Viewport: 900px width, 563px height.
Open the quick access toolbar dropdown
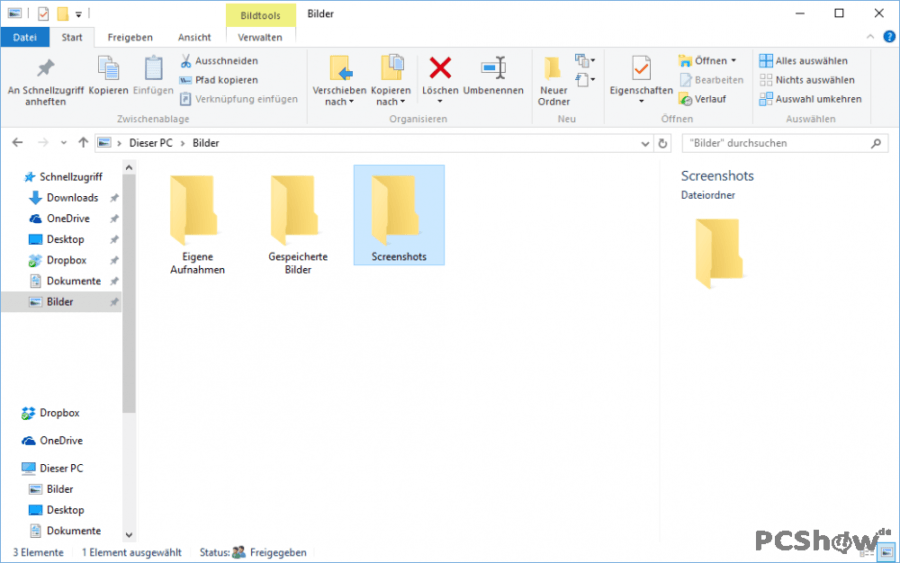click(x=79, y=14)
